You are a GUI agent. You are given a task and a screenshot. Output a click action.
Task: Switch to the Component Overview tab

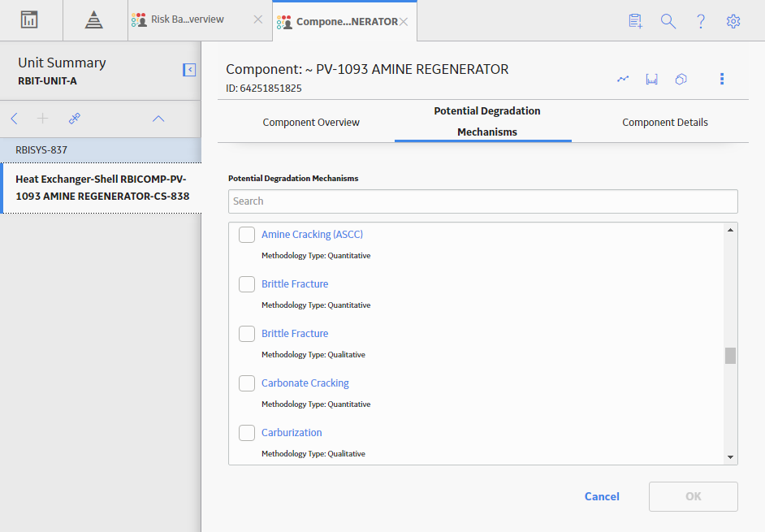point(311,122)
